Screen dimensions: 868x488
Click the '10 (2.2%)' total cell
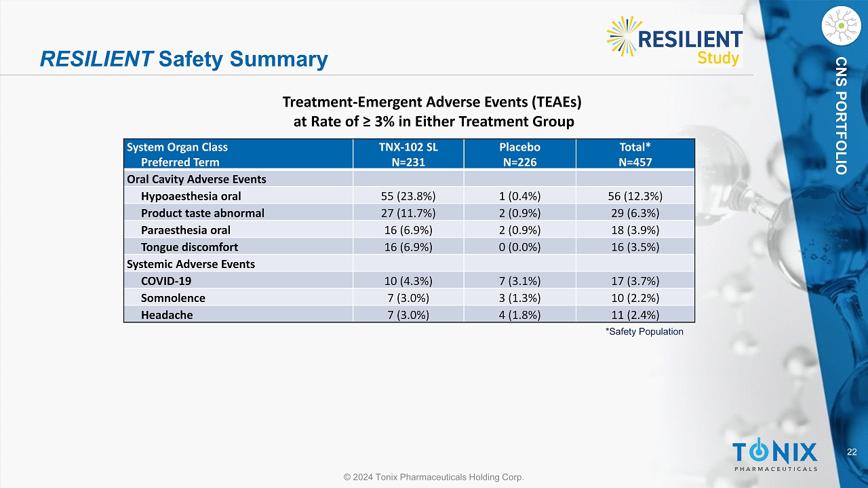[635, 298]
